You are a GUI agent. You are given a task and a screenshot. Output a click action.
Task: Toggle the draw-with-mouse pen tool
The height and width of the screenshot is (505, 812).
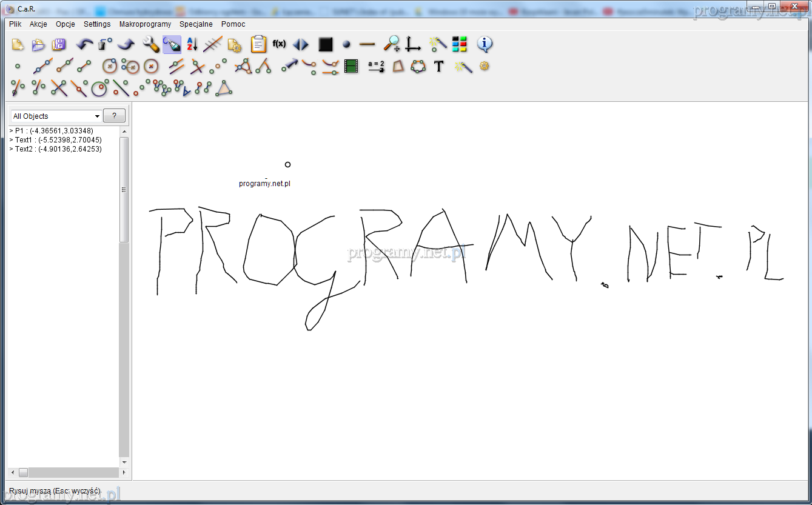coord(172,44)
